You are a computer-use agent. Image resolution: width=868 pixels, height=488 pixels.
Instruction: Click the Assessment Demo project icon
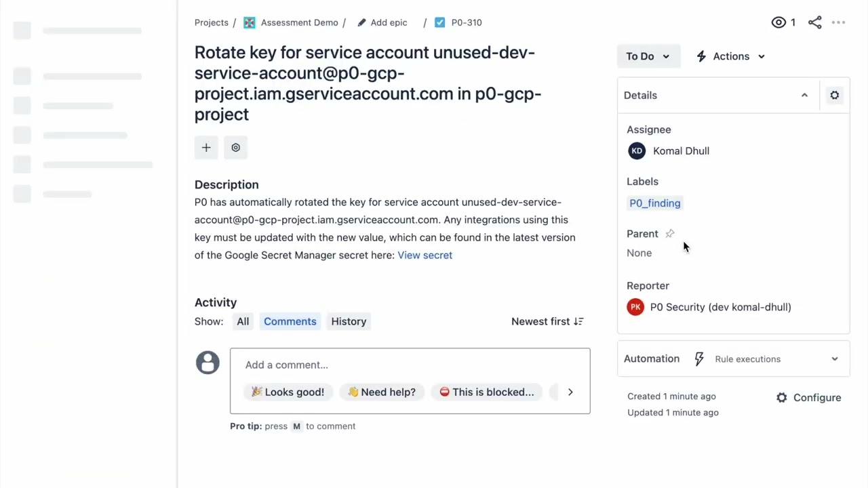(x=250, y=22)
